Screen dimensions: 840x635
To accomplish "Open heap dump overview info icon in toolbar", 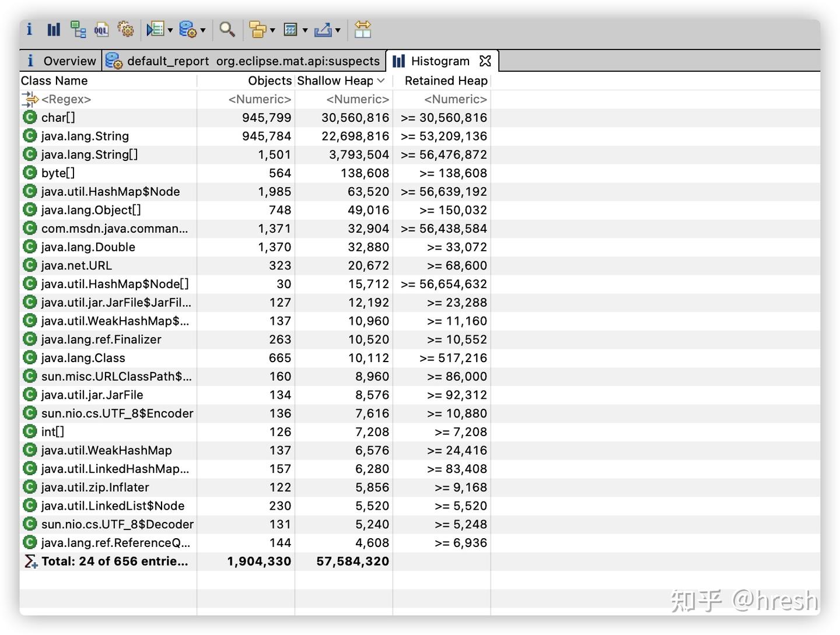I will (29, 29).
